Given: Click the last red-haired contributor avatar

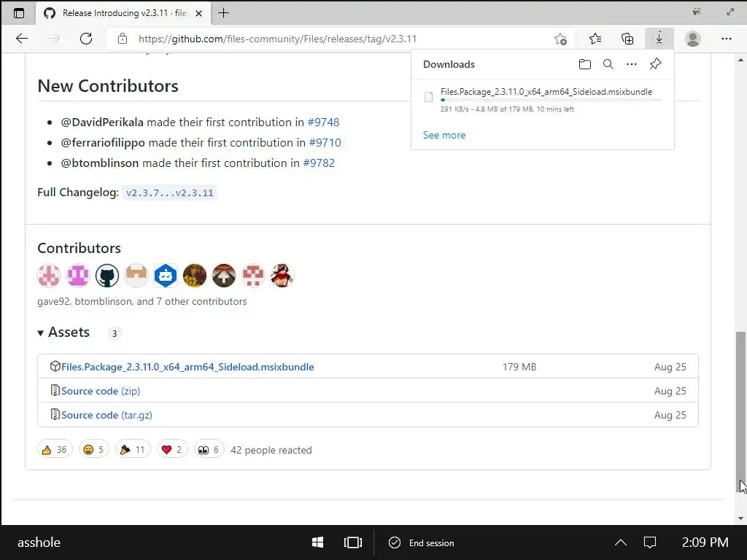Looking at the screenshot, I should point(282,275).
